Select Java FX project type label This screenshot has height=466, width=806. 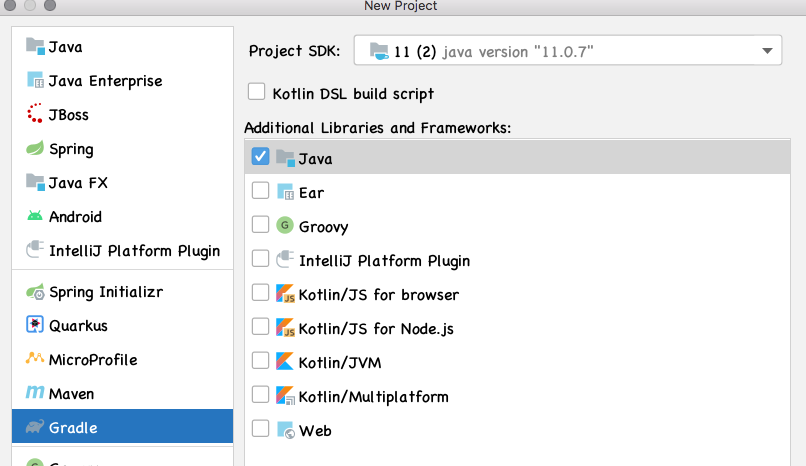point(78,183)
